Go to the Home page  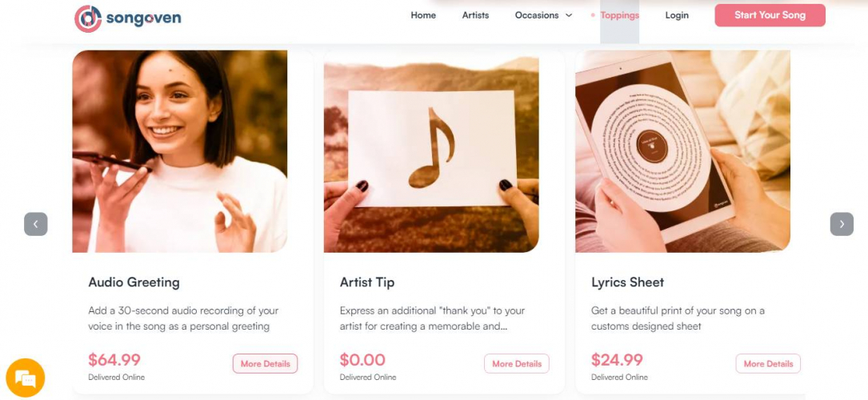point(423,15)
